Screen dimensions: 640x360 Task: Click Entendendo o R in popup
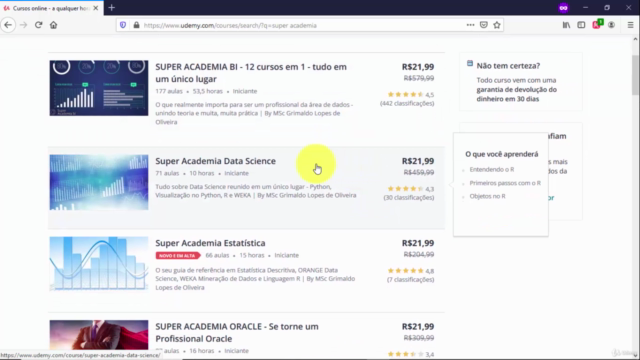pyautogui.click(x=492, y=169)
